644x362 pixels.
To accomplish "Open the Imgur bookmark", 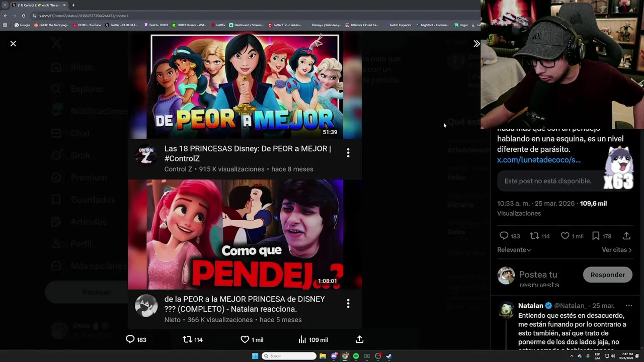I will [x=461, y=25].
